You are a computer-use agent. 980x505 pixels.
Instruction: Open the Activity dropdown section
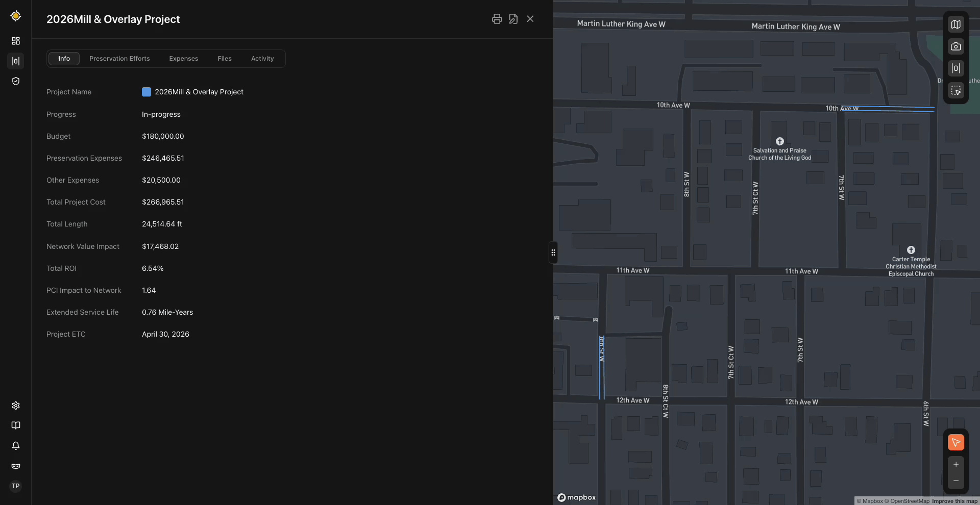[x=262, y=58]
